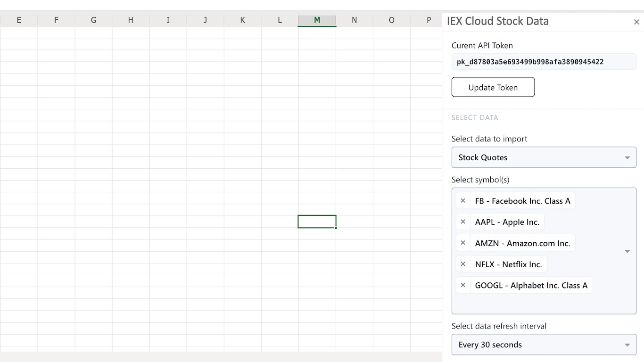Close the IEX Cloud Stock Data pane
The height and width of the screenshot is (362, 644).
(x=636, y=22)
